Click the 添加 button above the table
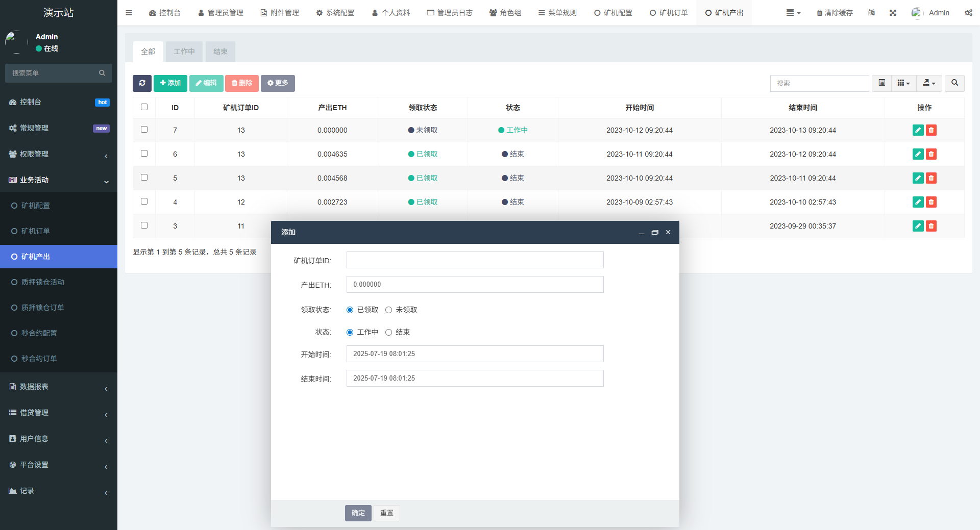This screenshot has width=980, height=530. [170, 83]
